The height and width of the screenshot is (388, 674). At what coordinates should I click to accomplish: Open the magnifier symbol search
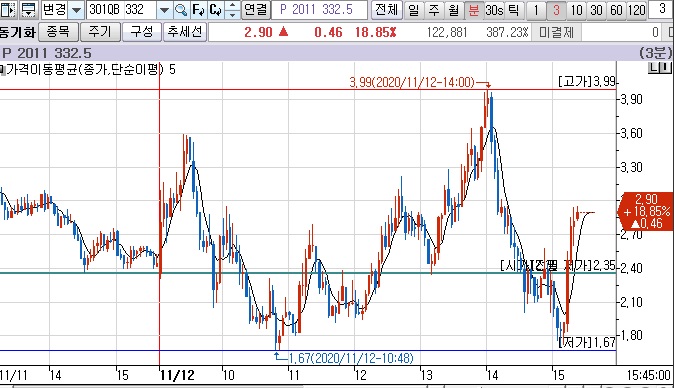click(182, 10)
